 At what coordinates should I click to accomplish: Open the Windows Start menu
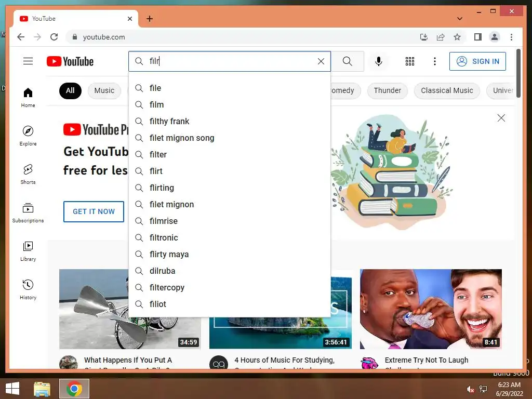pos(12,389)
